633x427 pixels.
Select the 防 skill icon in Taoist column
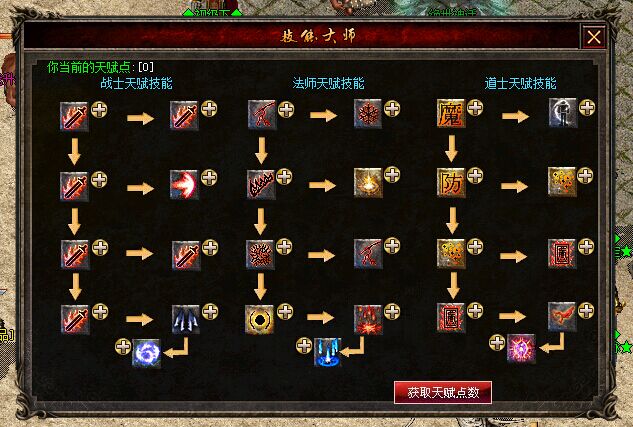451,183
